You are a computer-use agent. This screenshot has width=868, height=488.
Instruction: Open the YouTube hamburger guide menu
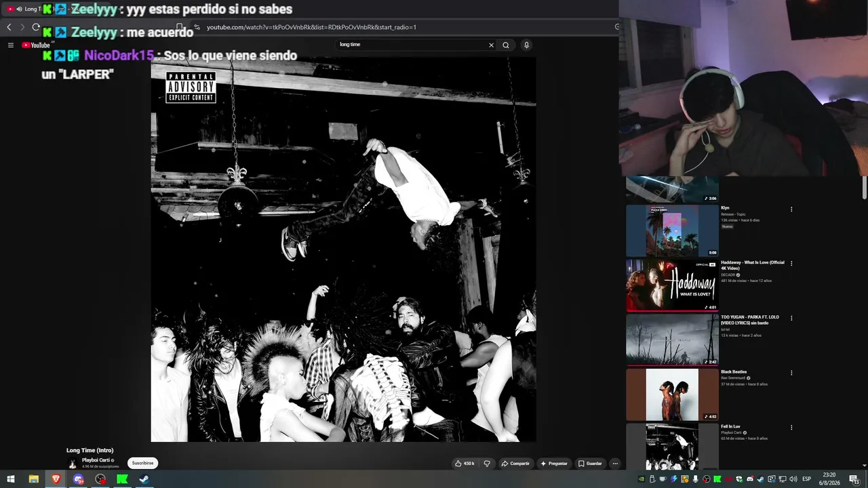[11, 45]
